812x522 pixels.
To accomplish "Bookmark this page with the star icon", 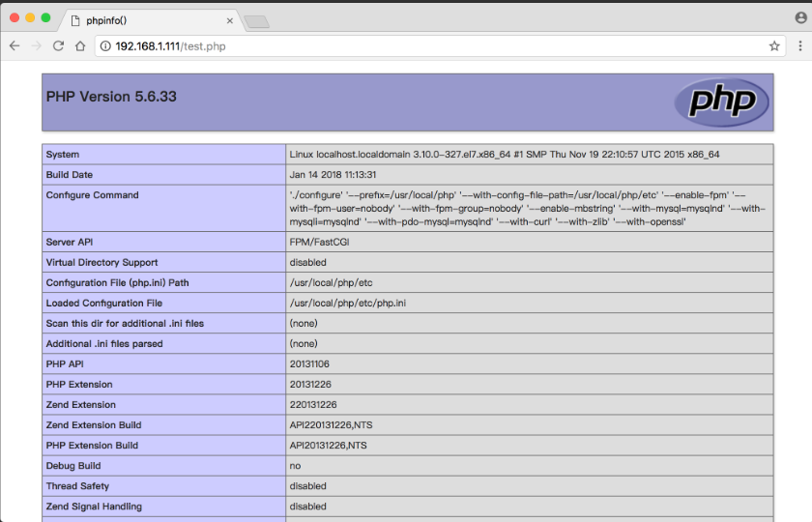I will click(774, 46).
